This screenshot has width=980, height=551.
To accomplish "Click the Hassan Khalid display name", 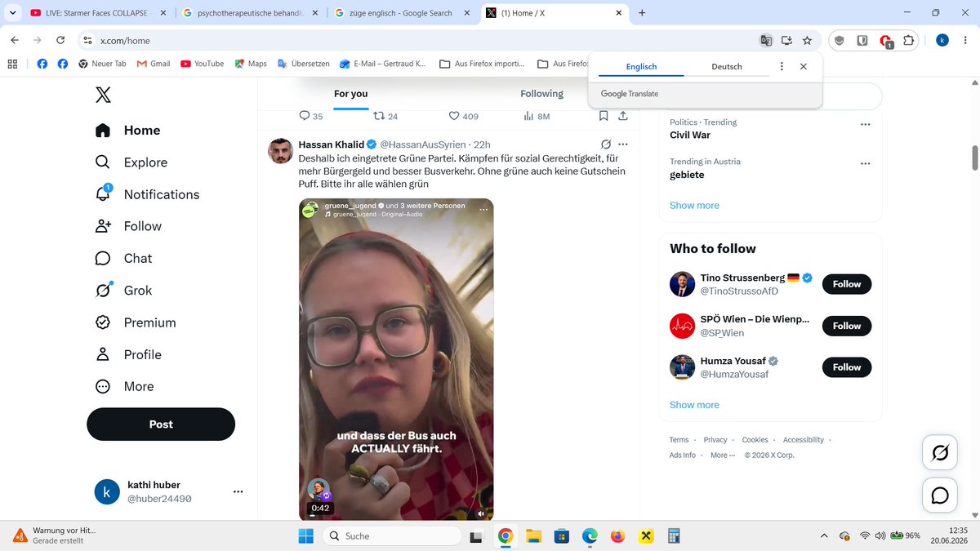I will pyautogui.click(x=332, y=144).
